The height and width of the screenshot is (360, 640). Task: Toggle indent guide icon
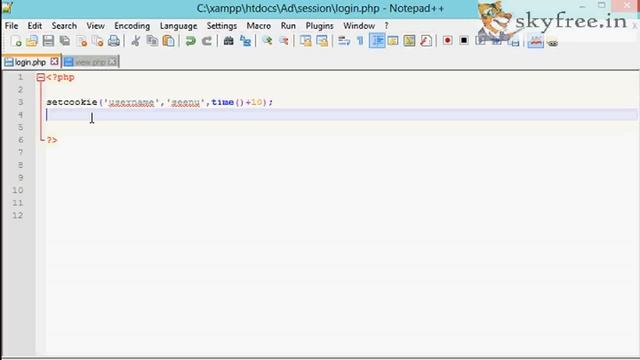377,41
